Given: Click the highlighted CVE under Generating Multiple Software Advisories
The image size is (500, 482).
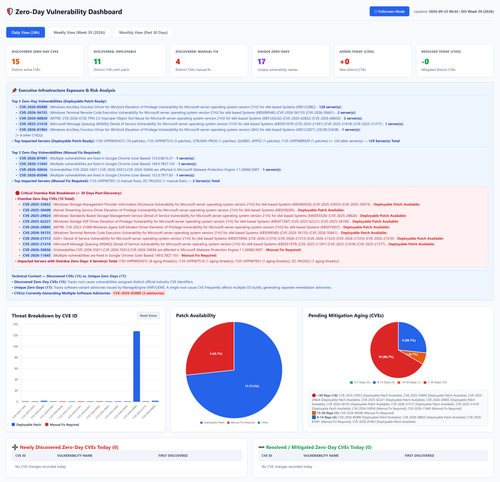Looking at the screenshot, I should click(139, 293).
